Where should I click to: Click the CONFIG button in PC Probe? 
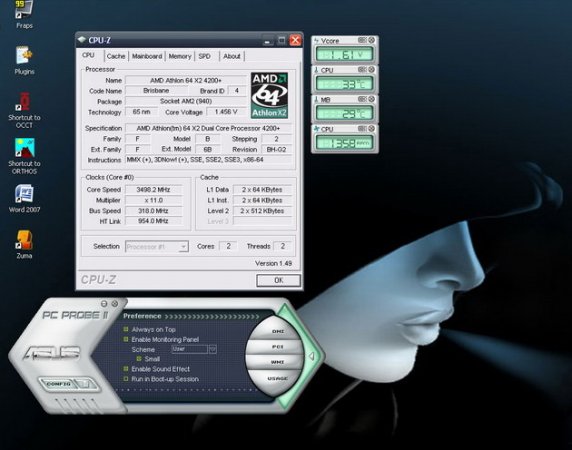pos(58,384)
